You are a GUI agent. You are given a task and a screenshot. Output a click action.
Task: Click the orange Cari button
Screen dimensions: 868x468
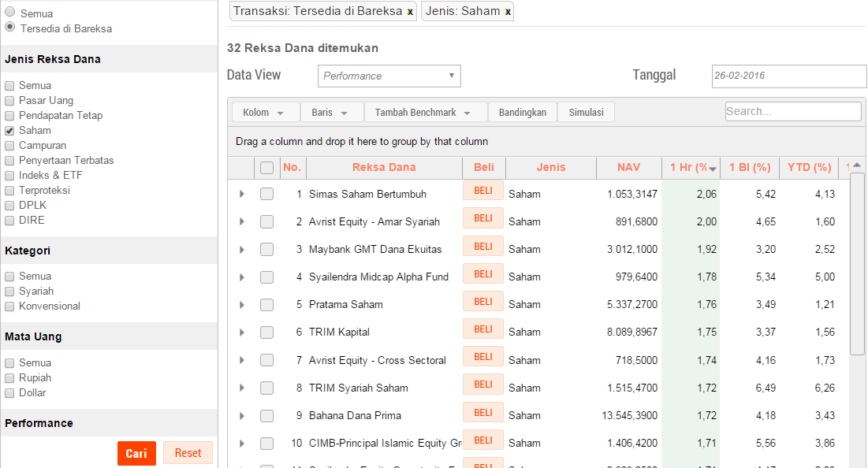136,454
